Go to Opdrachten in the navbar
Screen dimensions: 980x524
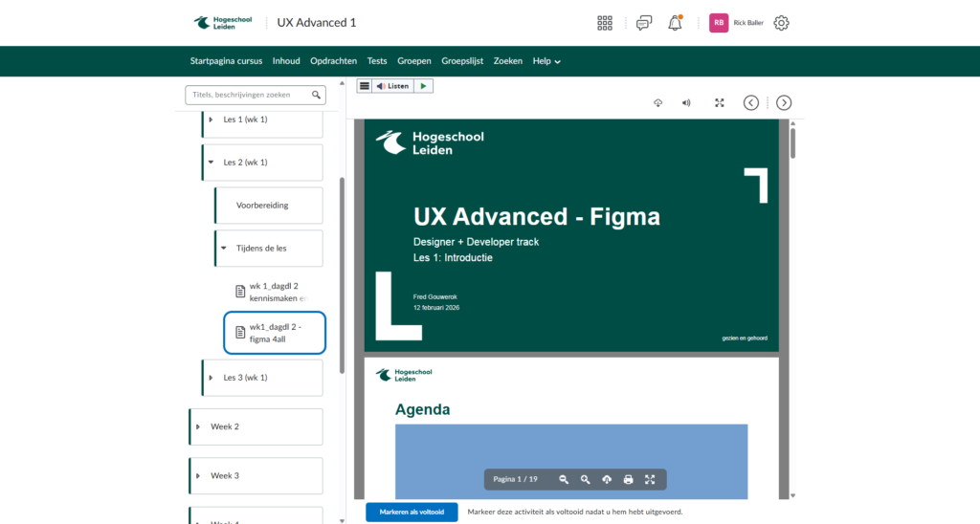tap(333, 61)
